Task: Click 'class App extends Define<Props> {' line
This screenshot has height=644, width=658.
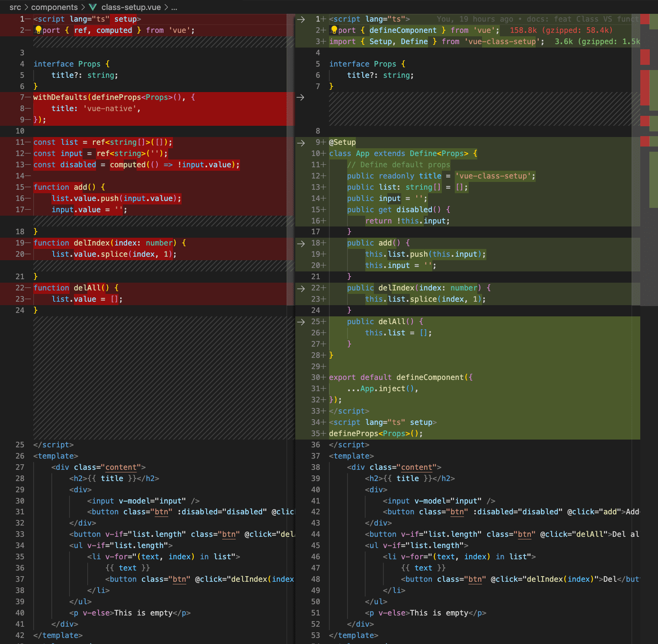Action: 403,153
